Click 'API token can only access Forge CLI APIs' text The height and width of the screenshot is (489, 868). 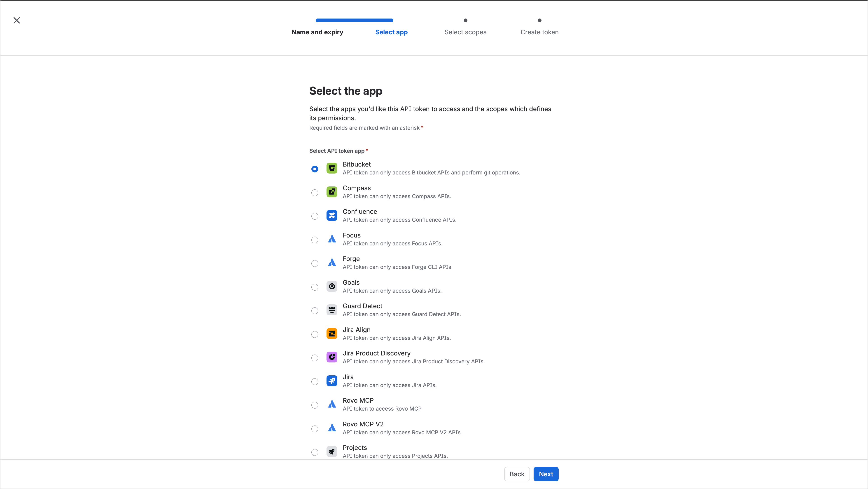point(397,267)
